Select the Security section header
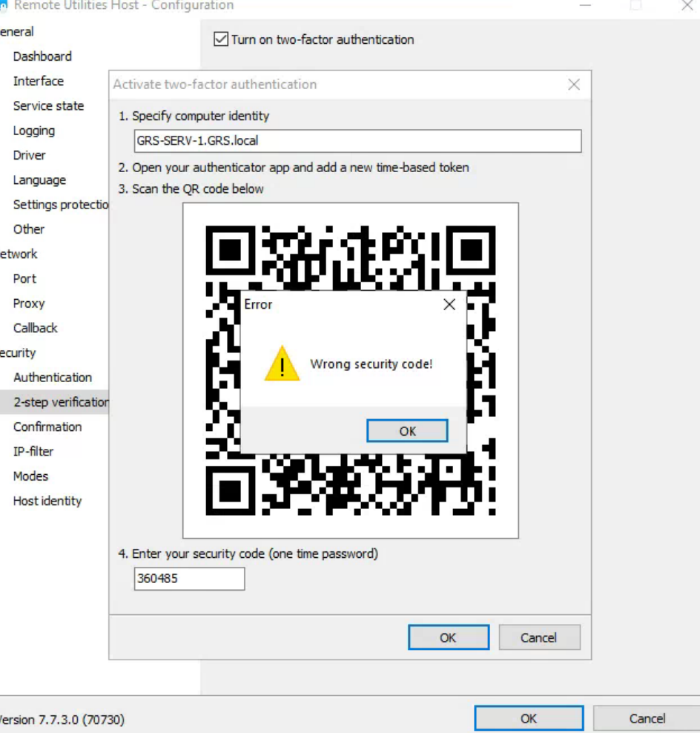The width and height of the screenshot is (700, 733). point(18,353)
